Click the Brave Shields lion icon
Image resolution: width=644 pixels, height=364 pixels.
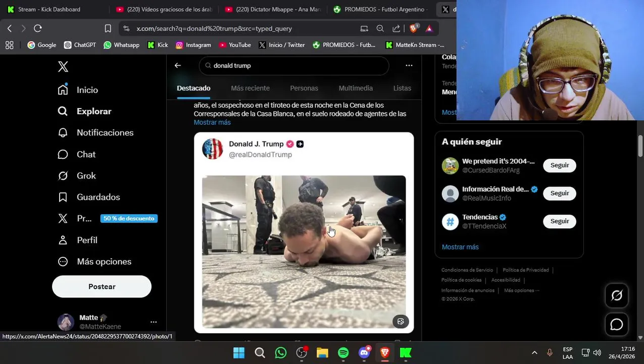[414, 28]
